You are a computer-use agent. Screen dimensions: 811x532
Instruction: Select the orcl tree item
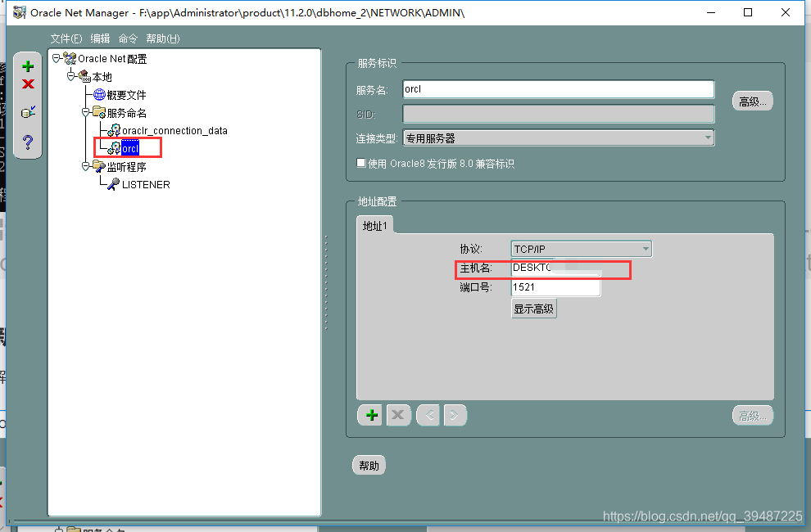pos(130,149)
